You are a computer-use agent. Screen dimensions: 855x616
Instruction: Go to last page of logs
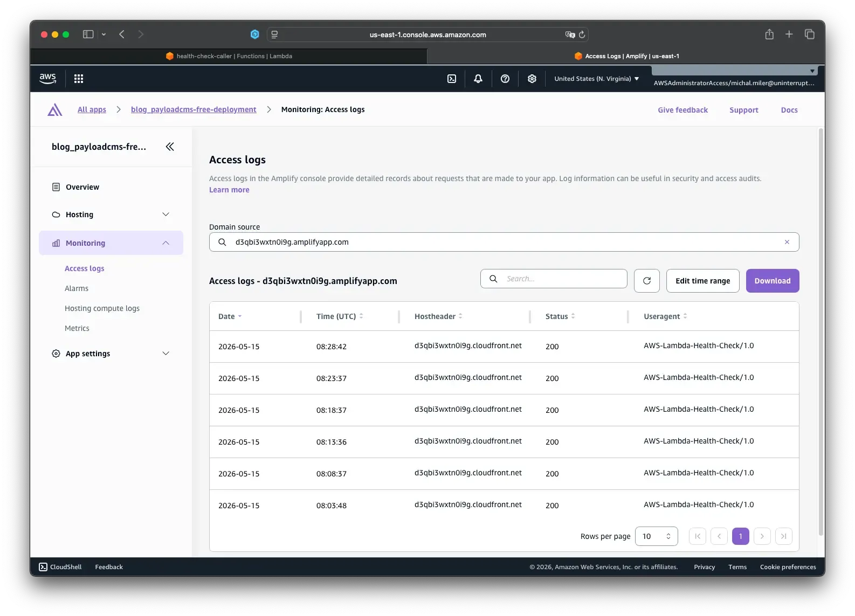point(783,536)
